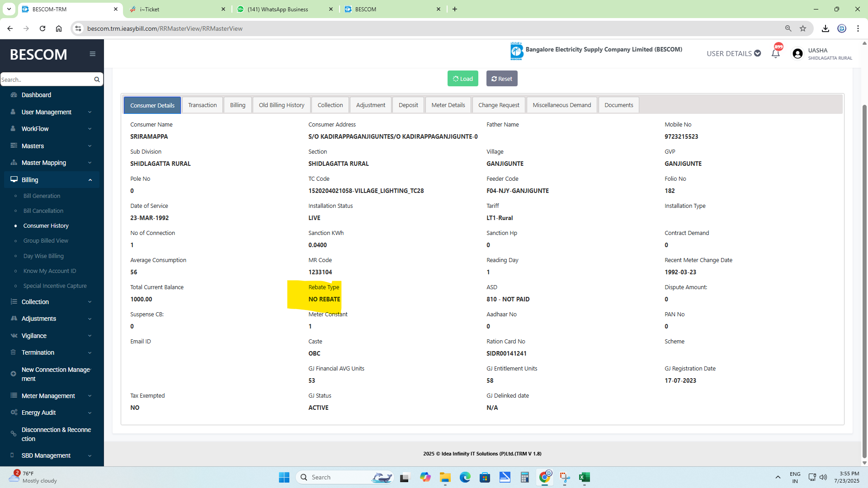Switch to the Adjustment tab
This screenshot has width=868, height=488.
point(371,105)
